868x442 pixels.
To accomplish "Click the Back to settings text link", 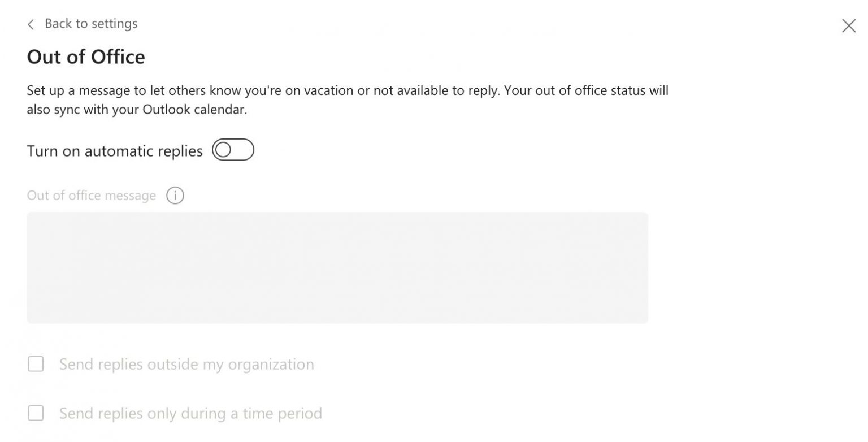I will pyautogui.click(x=91, y=24).
